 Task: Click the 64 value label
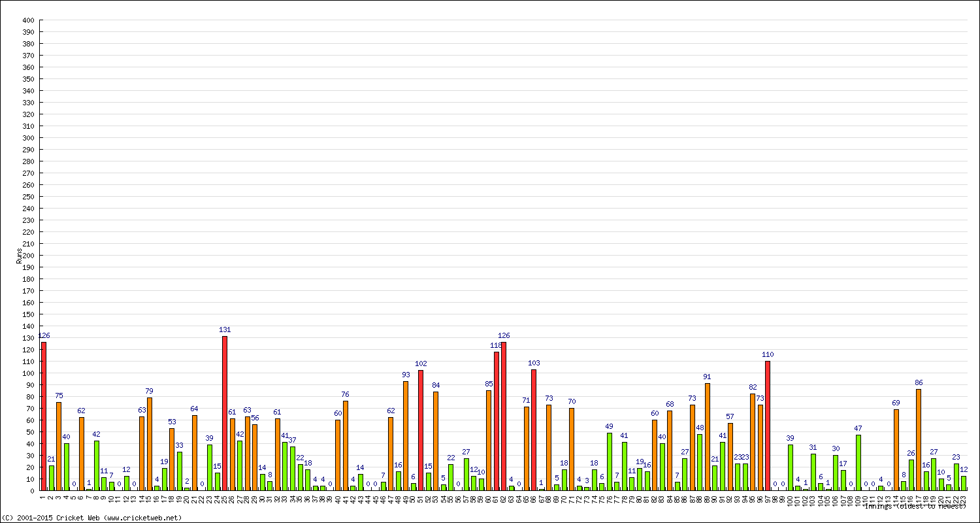click(x=194, y=409)
